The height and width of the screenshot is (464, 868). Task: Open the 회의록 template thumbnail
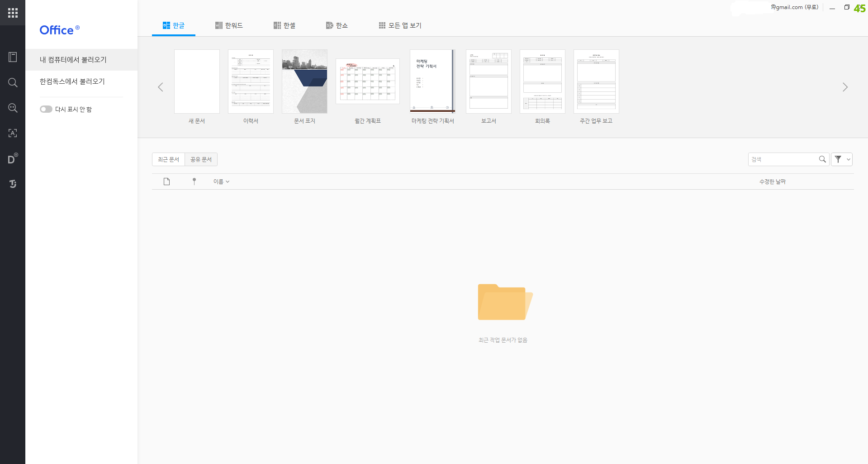(542, 81)
